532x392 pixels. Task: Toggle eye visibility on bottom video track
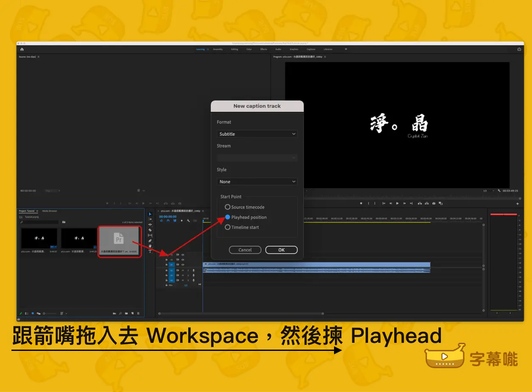[x=183, y=264]
